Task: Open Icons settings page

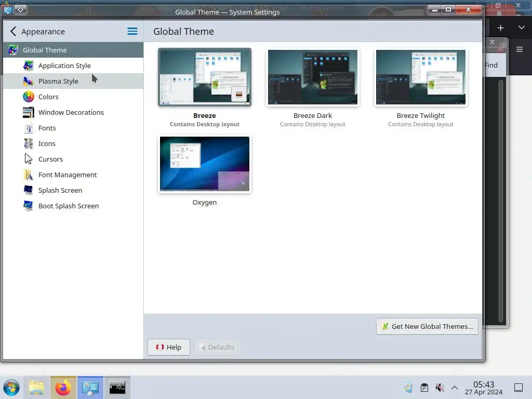Action: click(73, 143)
